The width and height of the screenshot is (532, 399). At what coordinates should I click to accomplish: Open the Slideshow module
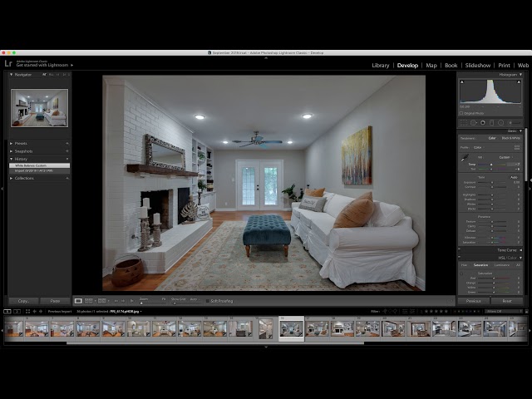(x=478, y=66)
